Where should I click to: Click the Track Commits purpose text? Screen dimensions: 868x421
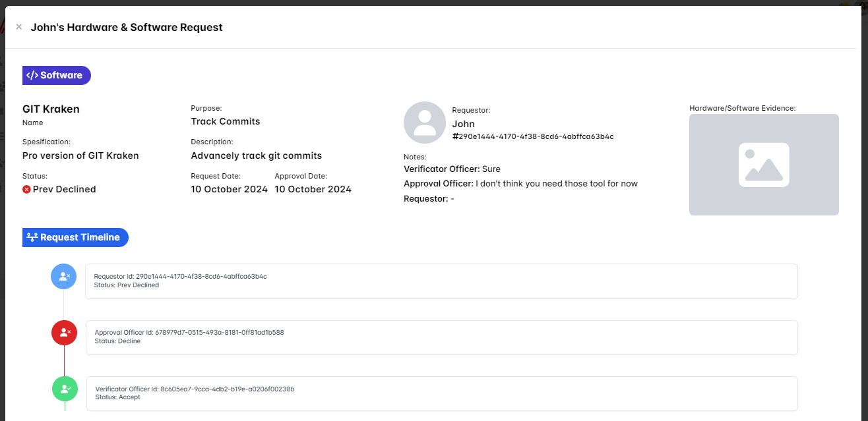(x=226, y=121)
